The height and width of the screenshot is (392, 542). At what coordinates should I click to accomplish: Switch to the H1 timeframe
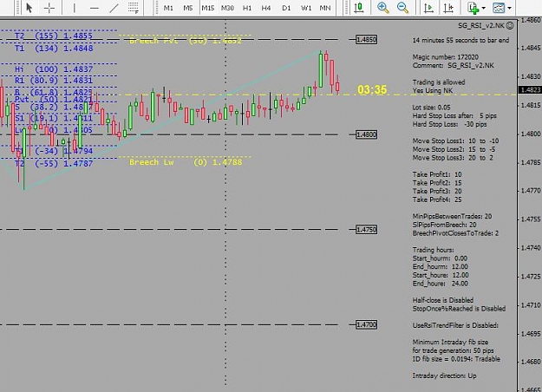(x=247, y=8)
